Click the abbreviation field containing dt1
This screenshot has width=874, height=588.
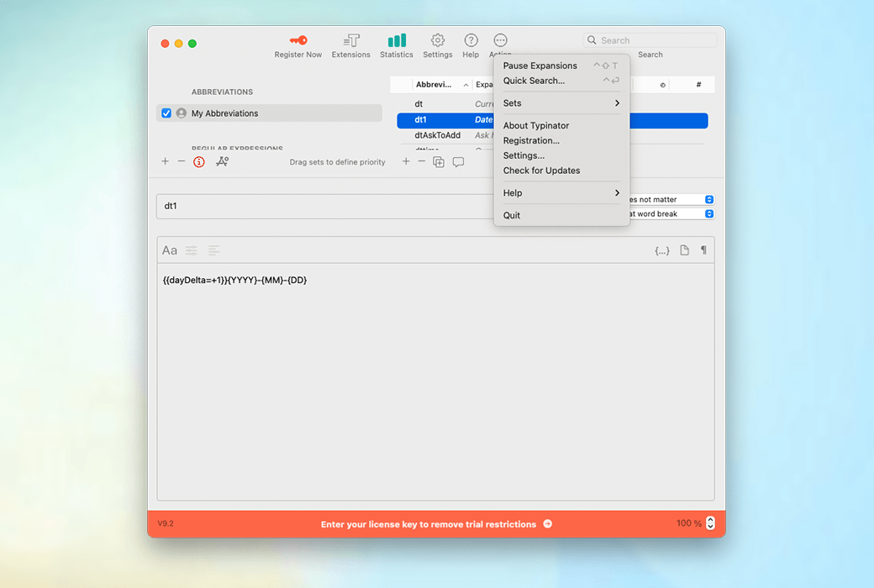[x=328, y=207]
